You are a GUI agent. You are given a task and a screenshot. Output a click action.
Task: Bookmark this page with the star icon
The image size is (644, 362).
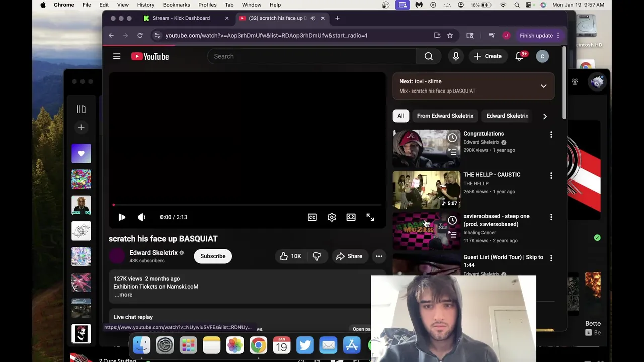pyautogui.click(x=450, y=36)
